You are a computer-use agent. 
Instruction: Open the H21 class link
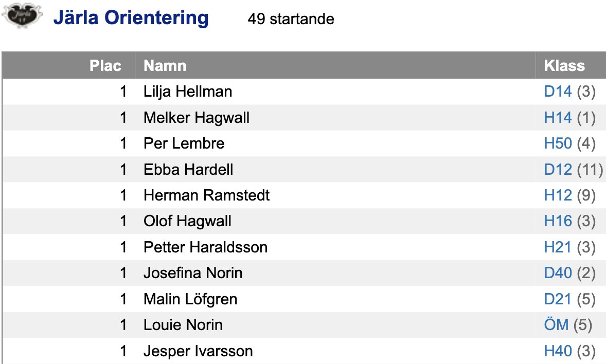click(x=557, y=247)
